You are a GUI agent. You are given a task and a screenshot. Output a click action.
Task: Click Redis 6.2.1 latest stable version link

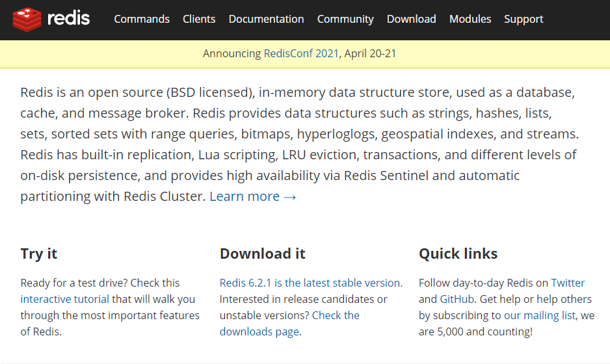coord(311,283)
